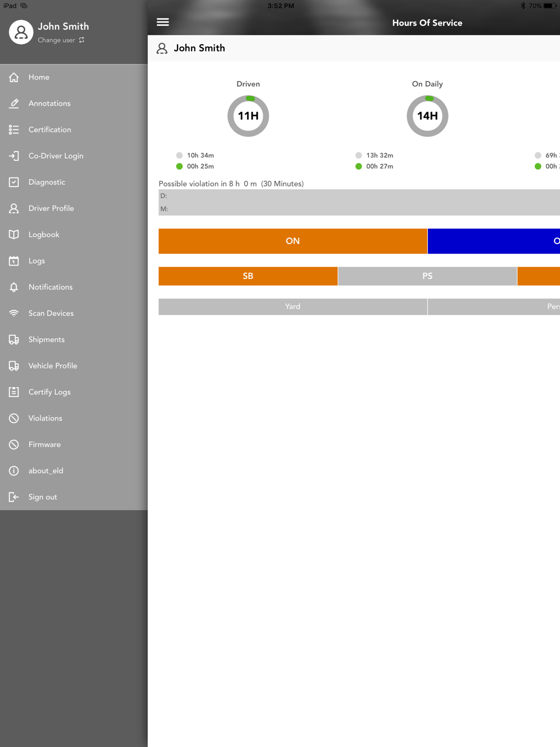560x747 pixels.
Task: Click the Annotations pencil icon
Action: 14,104
